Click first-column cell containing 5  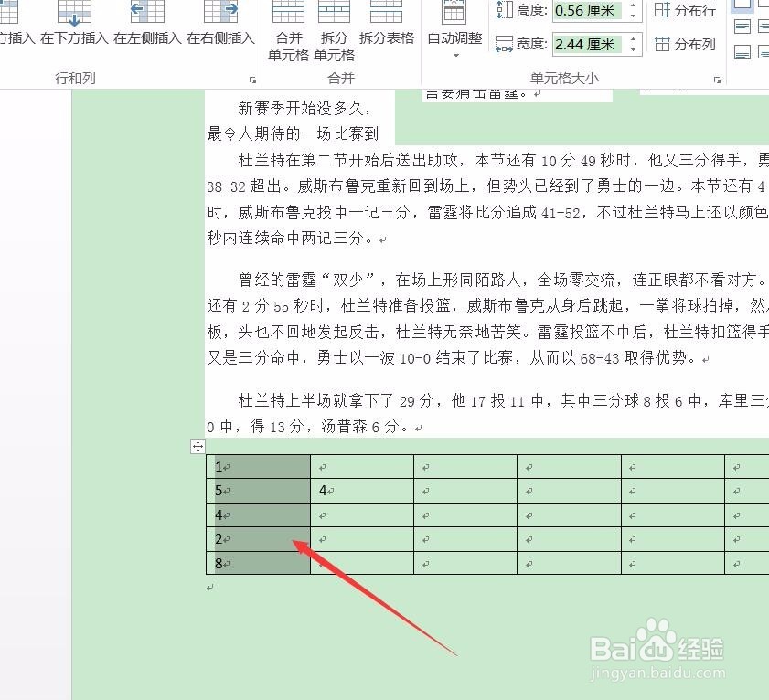coord(259,491)
